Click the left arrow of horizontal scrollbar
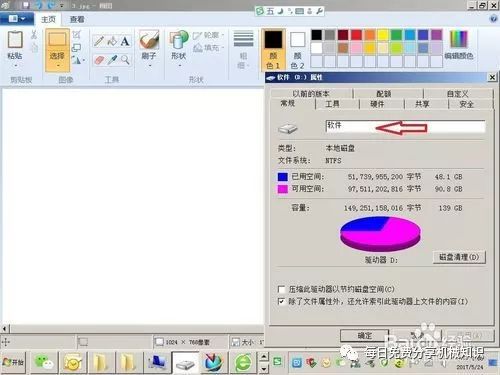 coord(4,329)
